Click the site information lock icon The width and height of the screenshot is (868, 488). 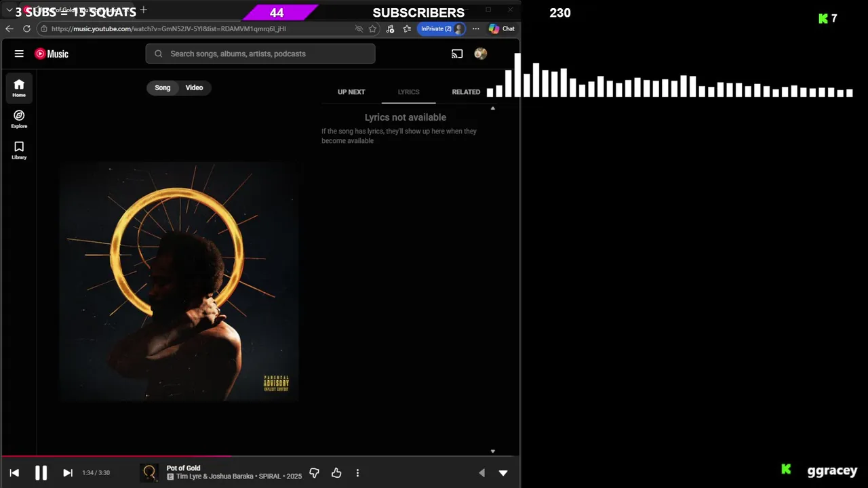tap(43, 28)
